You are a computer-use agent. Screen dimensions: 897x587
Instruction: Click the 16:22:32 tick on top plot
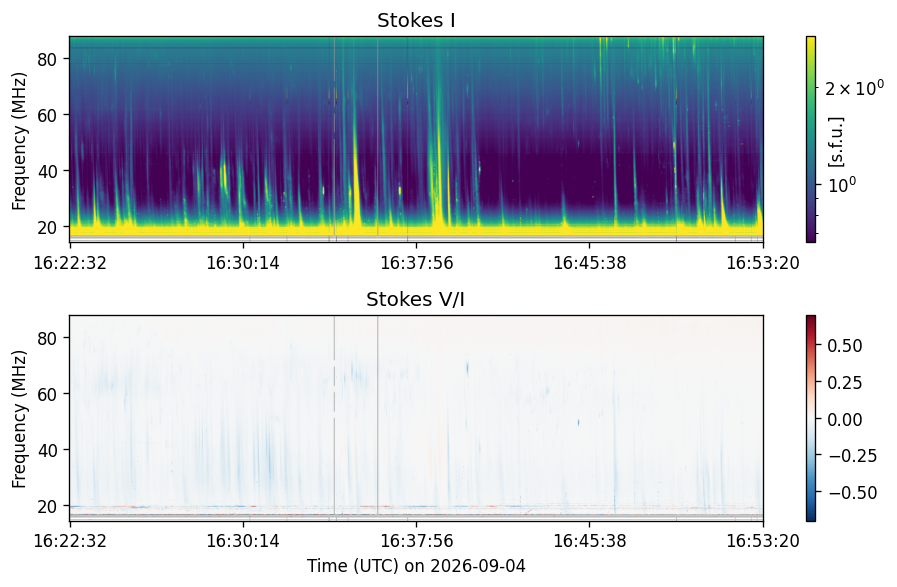(70, 263)
